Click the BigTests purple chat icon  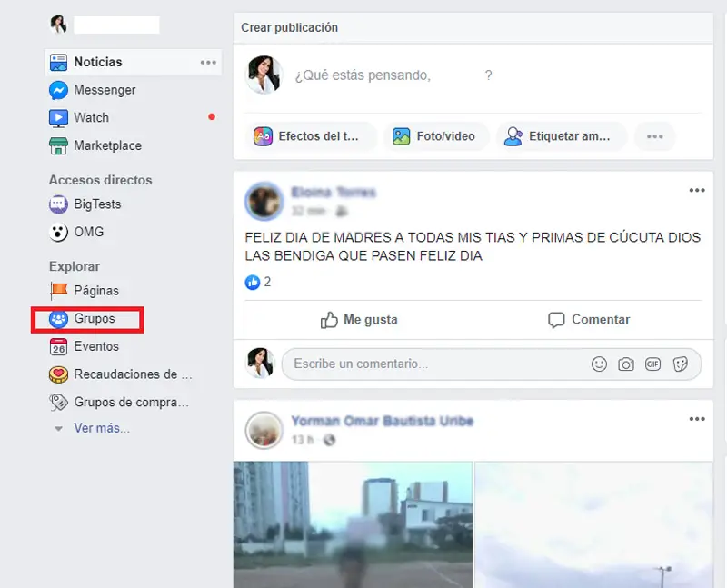point(58,204)
